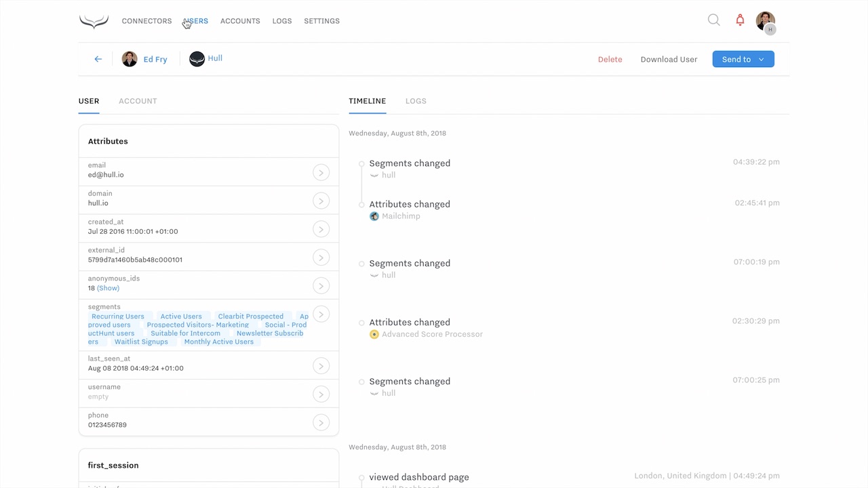Open profile avatar menu in header
The image size is (868, 488).
tap(765, 21)
